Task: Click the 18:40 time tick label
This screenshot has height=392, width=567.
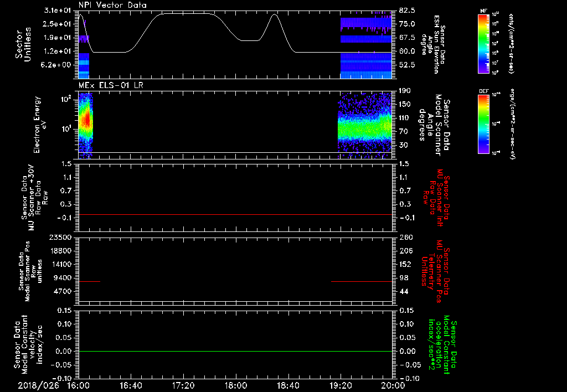Action: 288,385
